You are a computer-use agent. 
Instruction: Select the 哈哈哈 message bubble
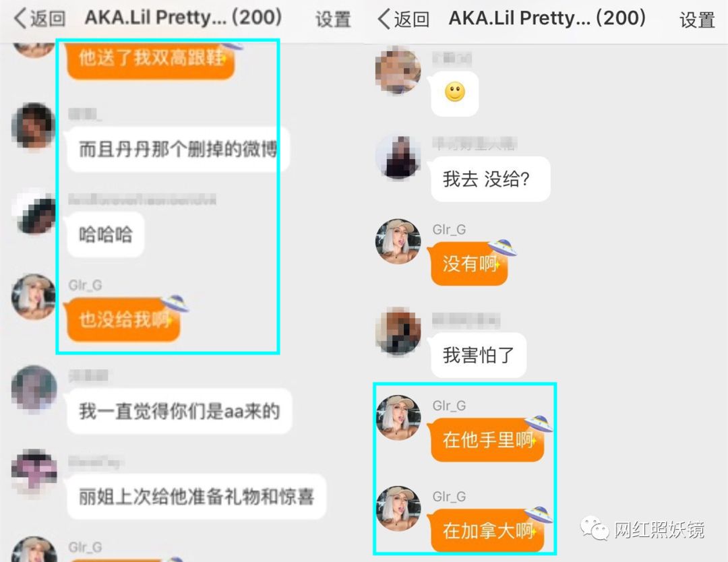click(106, 235)
